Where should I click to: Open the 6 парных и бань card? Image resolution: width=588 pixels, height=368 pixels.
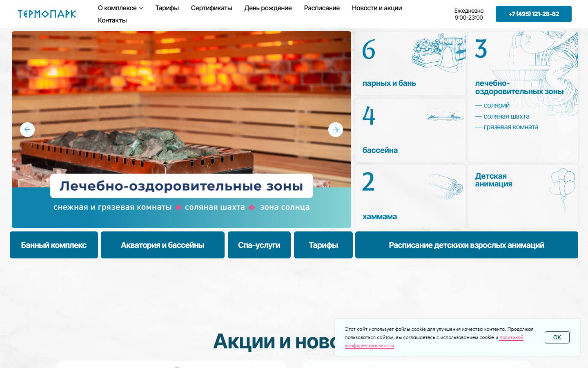pyautogui.click(x=410, y=64)
